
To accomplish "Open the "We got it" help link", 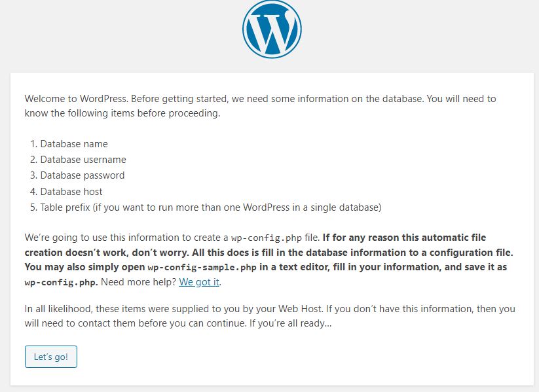I will tap(199, 282).
